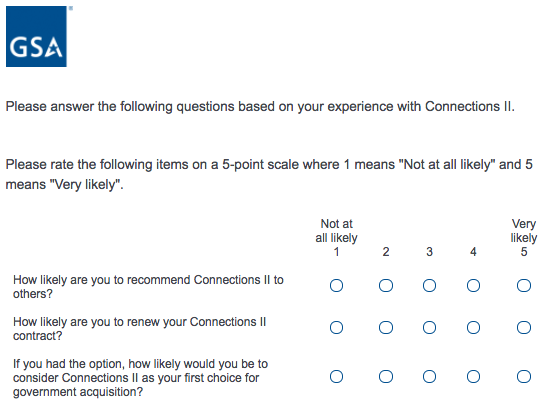Mark 5 for first choice government acquisition
551x408 pixels.
[524, 377]
